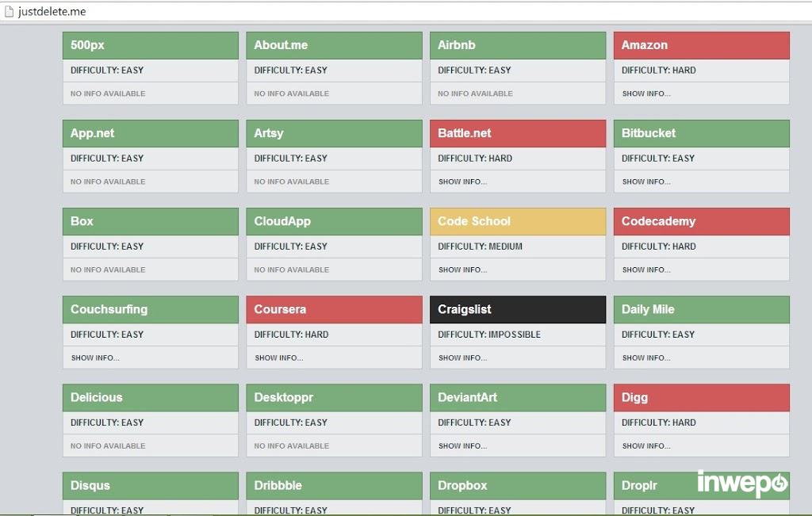Open the Airbnb card header

pyautogui.click(x=518, y=45)
